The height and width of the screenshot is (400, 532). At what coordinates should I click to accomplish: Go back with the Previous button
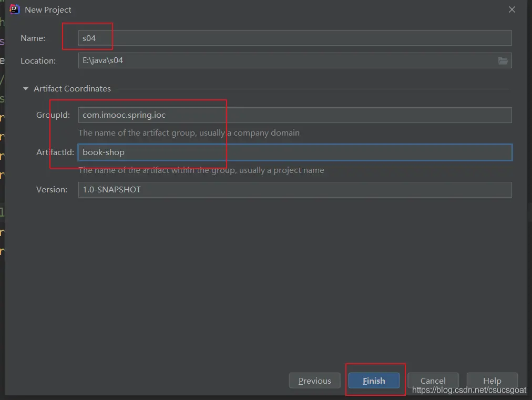click(x=315, y=381)
